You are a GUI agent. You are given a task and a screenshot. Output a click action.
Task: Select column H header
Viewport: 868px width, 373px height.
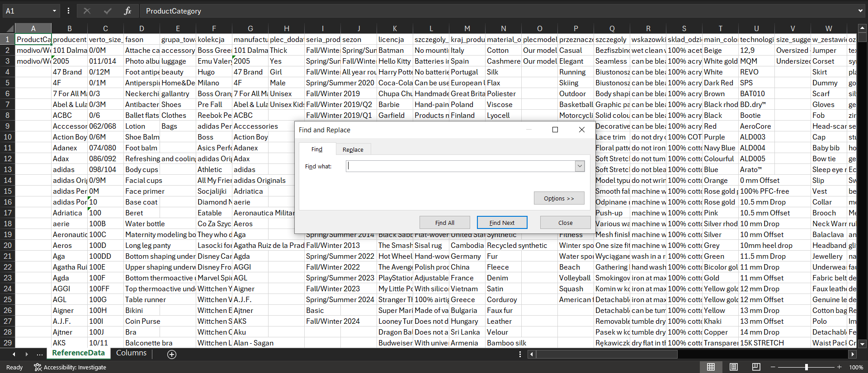click(287, 28)
